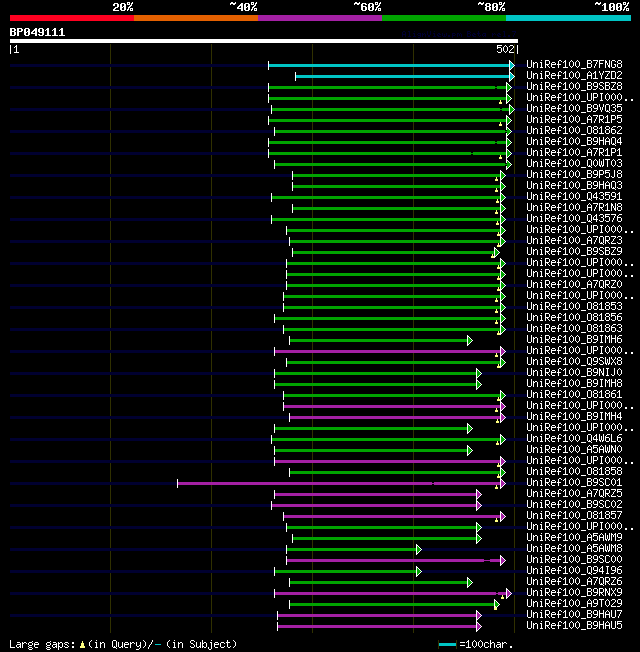Select the UniRef100_Q43591 label
The width and height of the screenshot is (640, 652).
pos(574,196)
